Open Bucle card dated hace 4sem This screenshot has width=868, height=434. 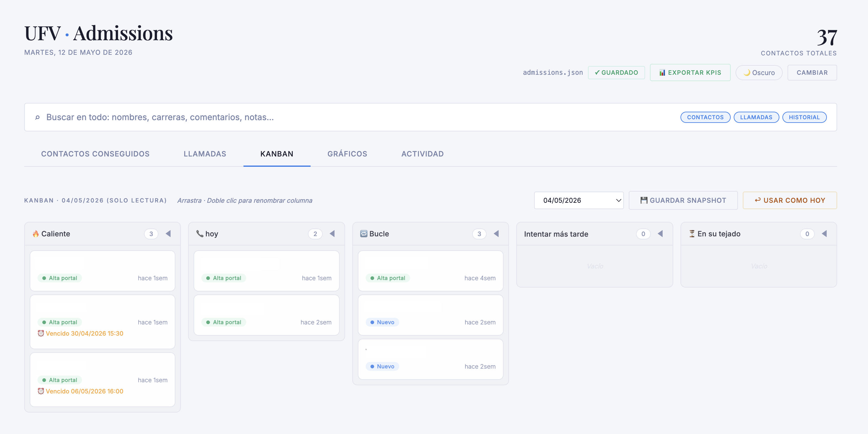(430, 271)
